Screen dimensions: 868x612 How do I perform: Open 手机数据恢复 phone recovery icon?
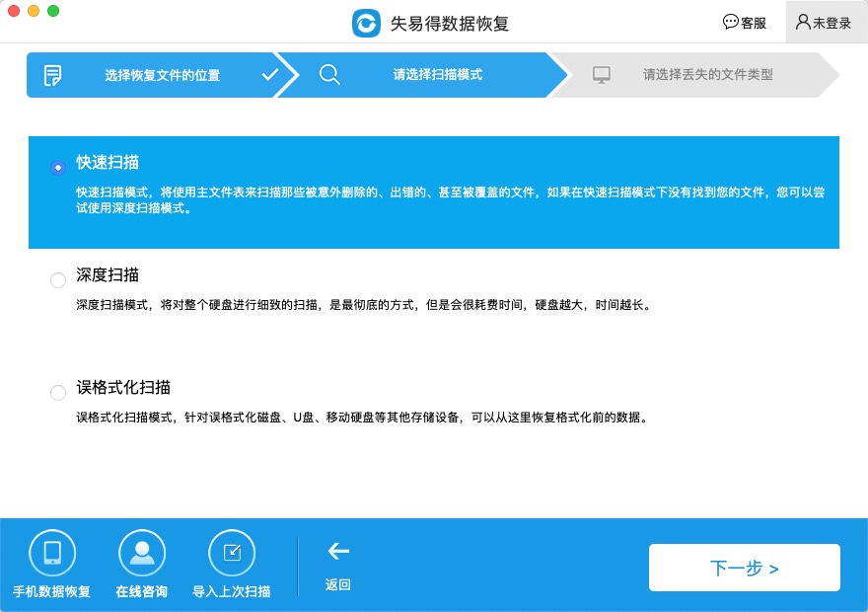click(x=52, y=553)
